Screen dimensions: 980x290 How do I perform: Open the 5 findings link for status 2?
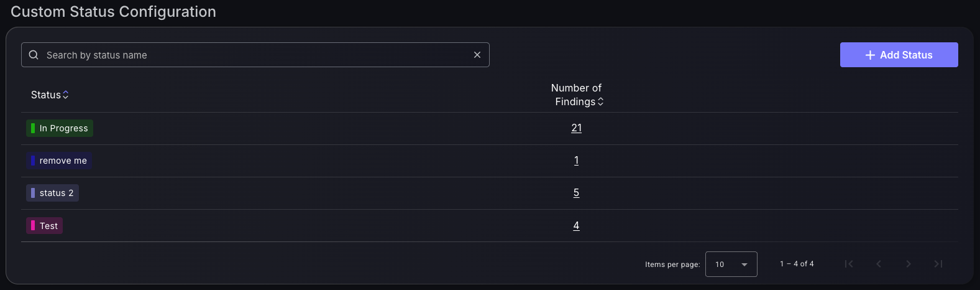tap(577, 192)
